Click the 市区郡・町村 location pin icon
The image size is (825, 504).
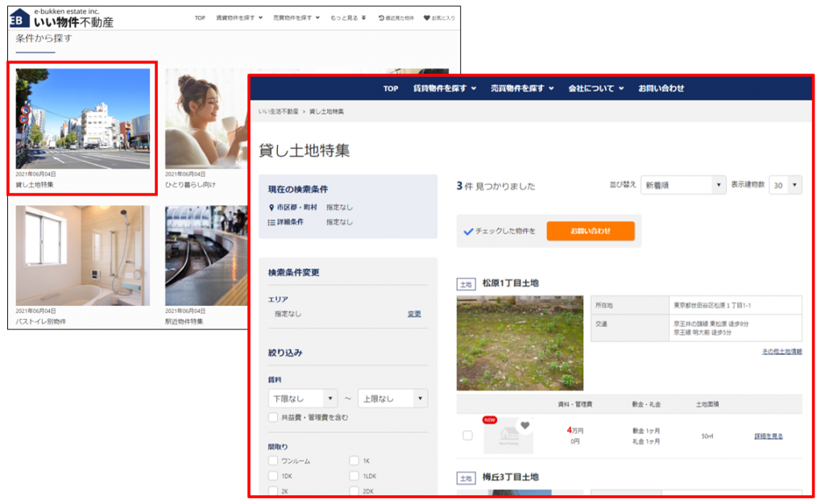(272, 207)
